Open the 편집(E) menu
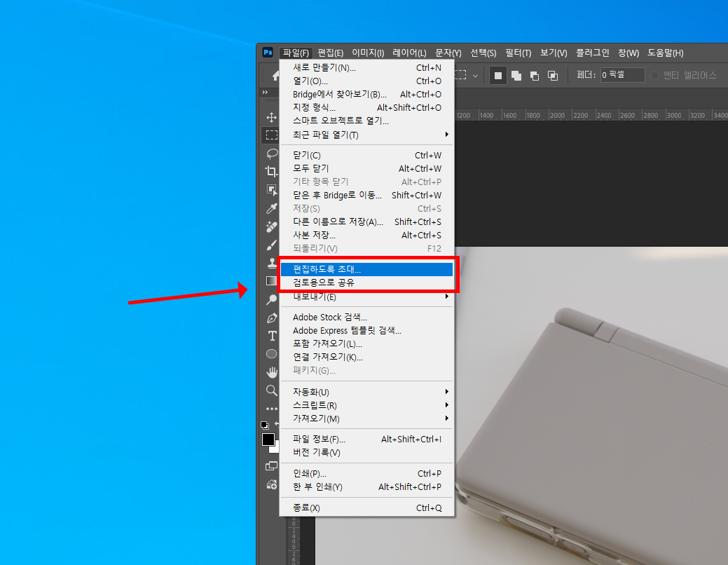 [330, 53]
